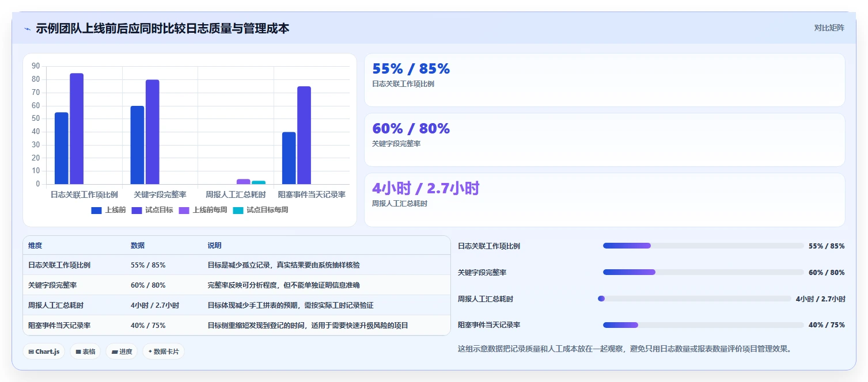The image size is (868, 382).
Task: Click the 维度 column header
Action: click(x=35, y=246)
